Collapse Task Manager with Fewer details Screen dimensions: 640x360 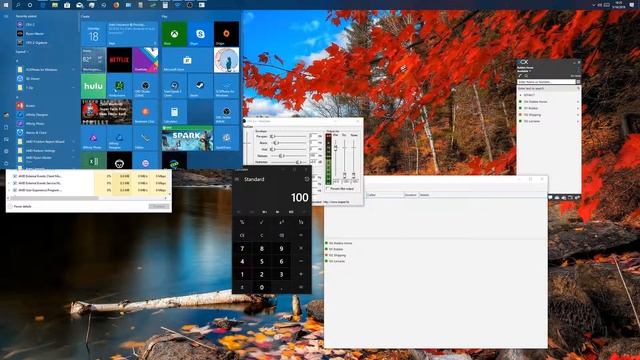[x=20, y=207]
